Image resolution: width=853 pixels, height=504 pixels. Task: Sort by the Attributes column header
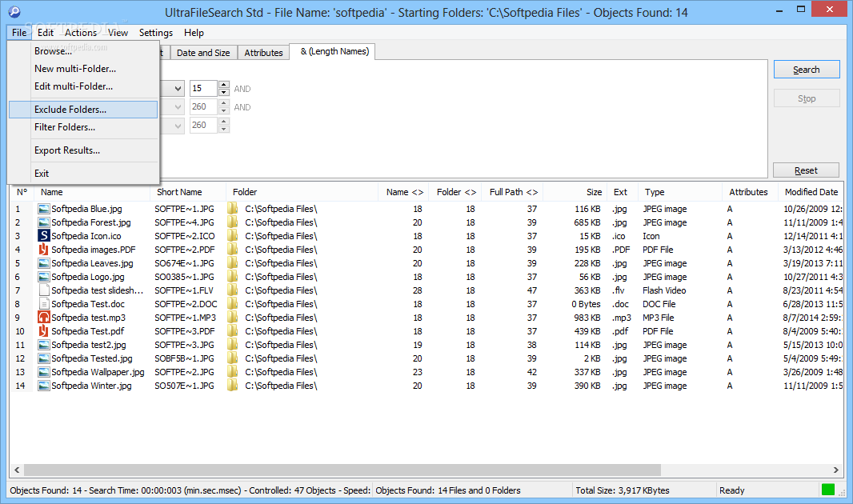(x=750, y=192)
